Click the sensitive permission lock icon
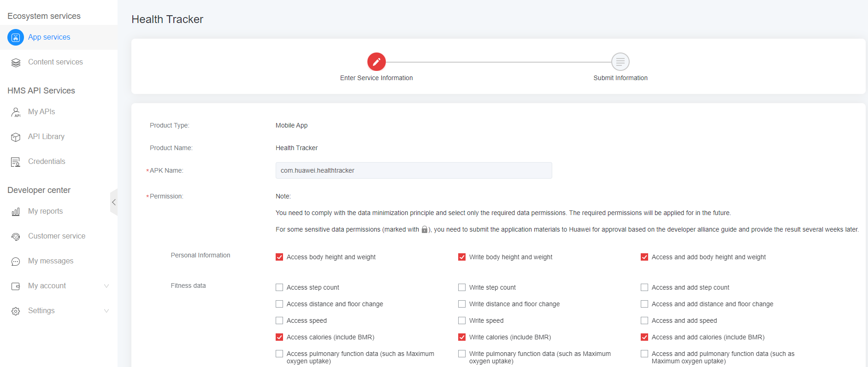This screenshot has width=868, height=367. (425, 229)
